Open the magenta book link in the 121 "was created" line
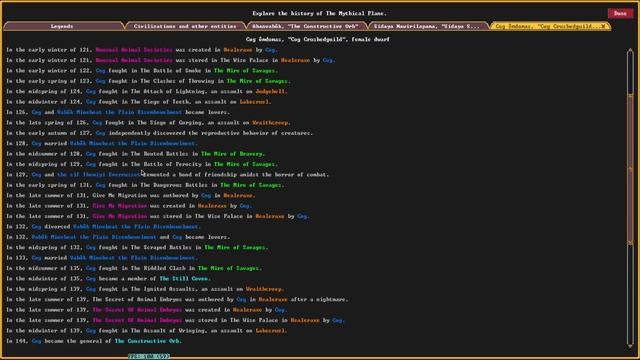 [x=134, y=50]
